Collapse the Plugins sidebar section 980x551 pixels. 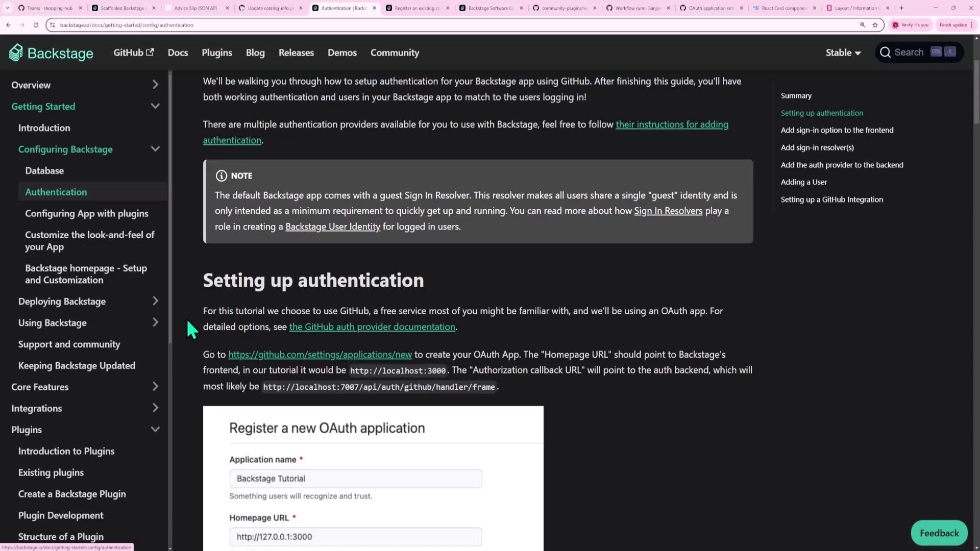pos(155,430)
